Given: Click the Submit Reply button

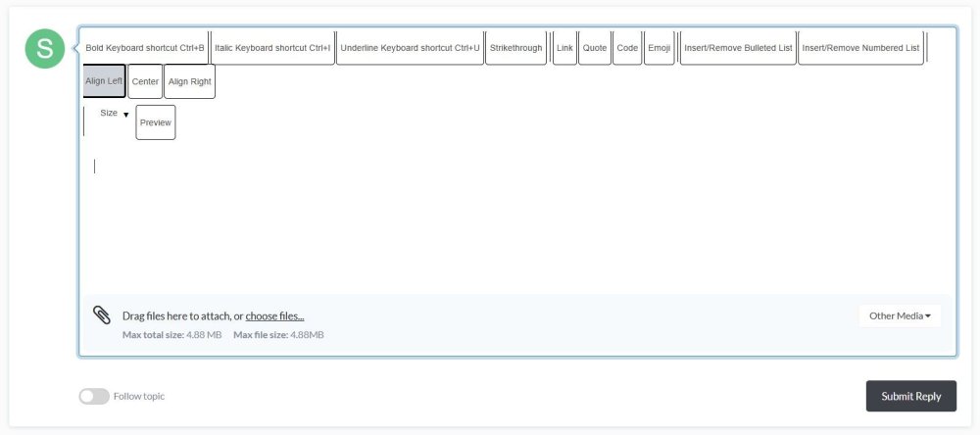Looking at the screenshot, I should pyautogui.click(x=910, y=396).
